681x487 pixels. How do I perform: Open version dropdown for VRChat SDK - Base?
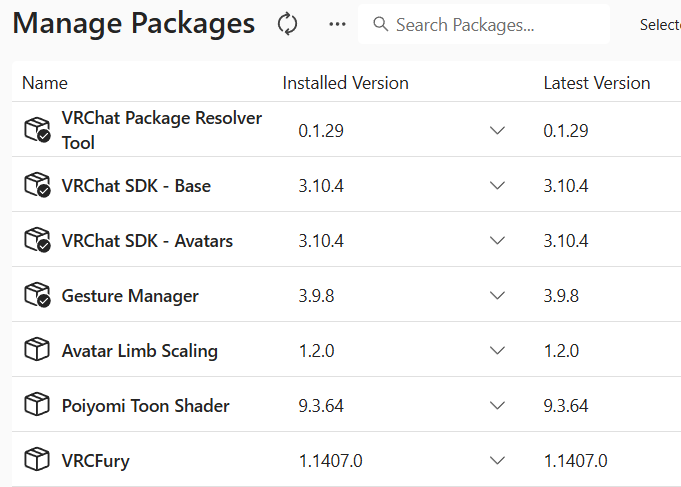point(497,186)
